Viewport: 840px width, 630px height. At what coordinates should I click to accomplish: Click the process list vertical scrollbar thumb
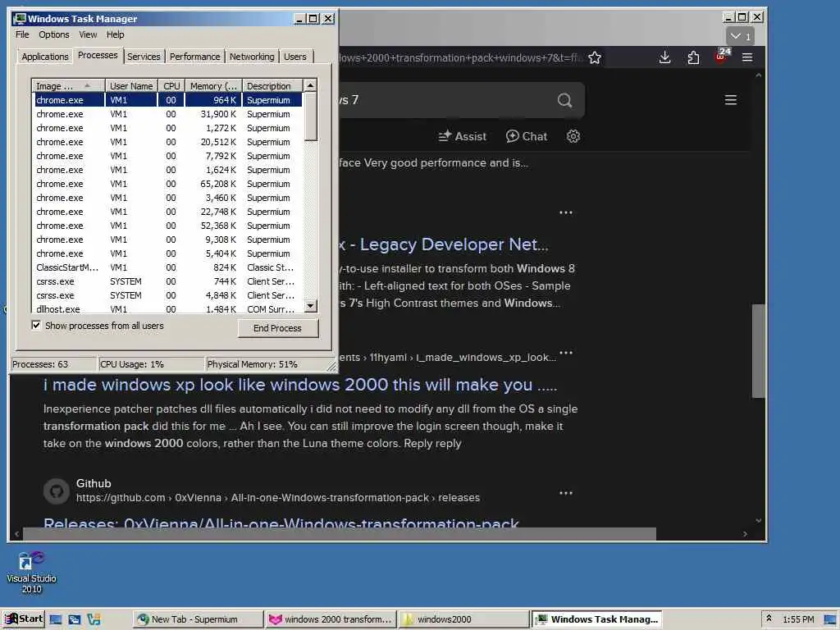coord(311,116)
